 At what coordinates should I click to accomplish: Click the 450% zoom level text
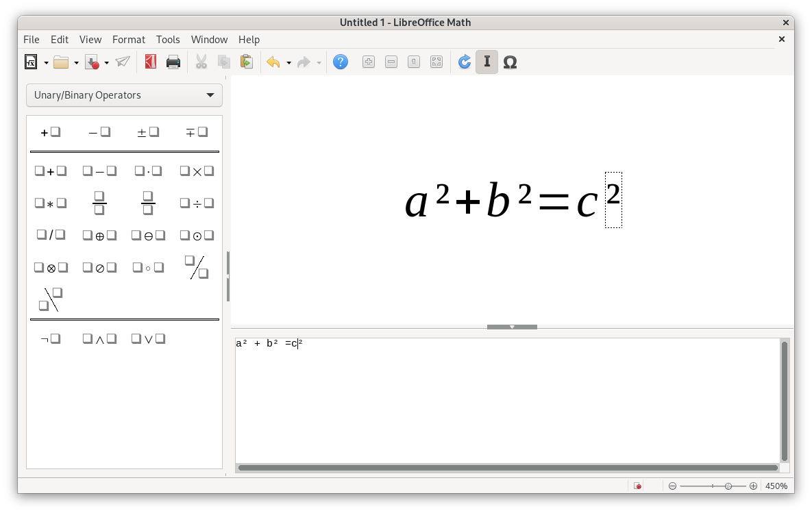pyautogui.click(x=776, y=486)
